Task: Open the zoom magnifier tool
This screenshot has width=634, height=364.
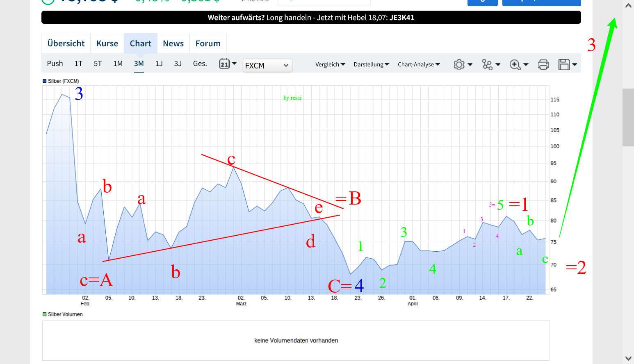Action: [x=519, y=64]
